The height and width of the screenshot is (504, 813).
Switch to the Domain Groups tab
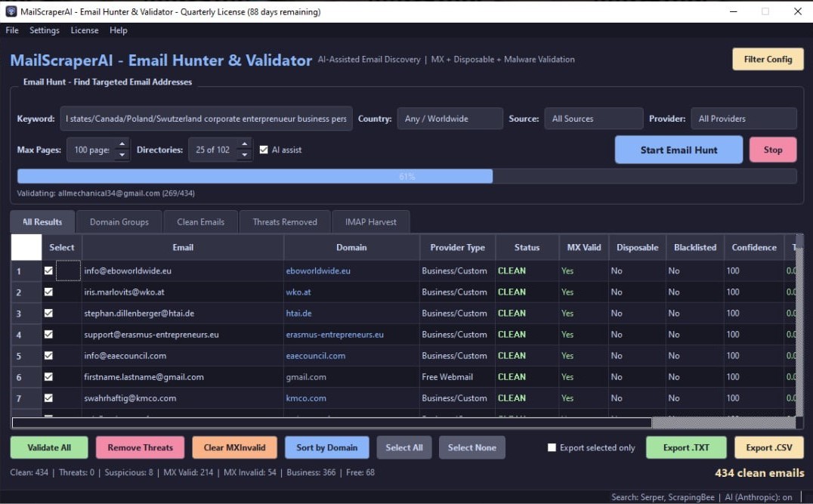[x=119, y=222]
